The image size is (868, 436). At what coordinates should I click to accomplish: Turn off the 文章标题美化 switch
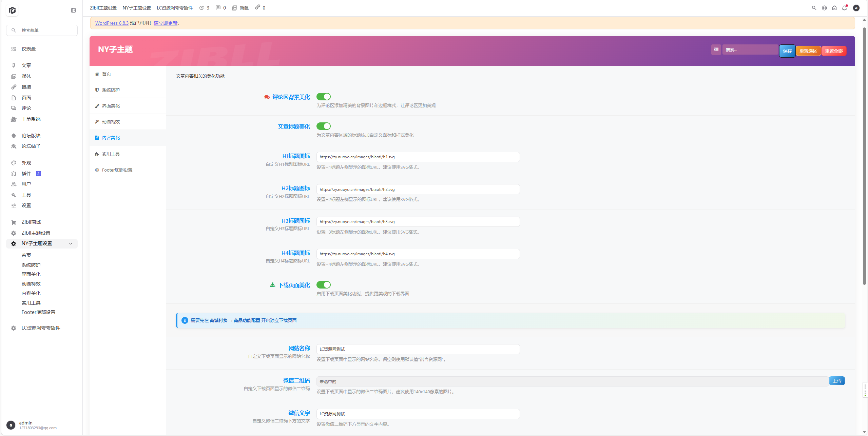[x=323, y=126]
